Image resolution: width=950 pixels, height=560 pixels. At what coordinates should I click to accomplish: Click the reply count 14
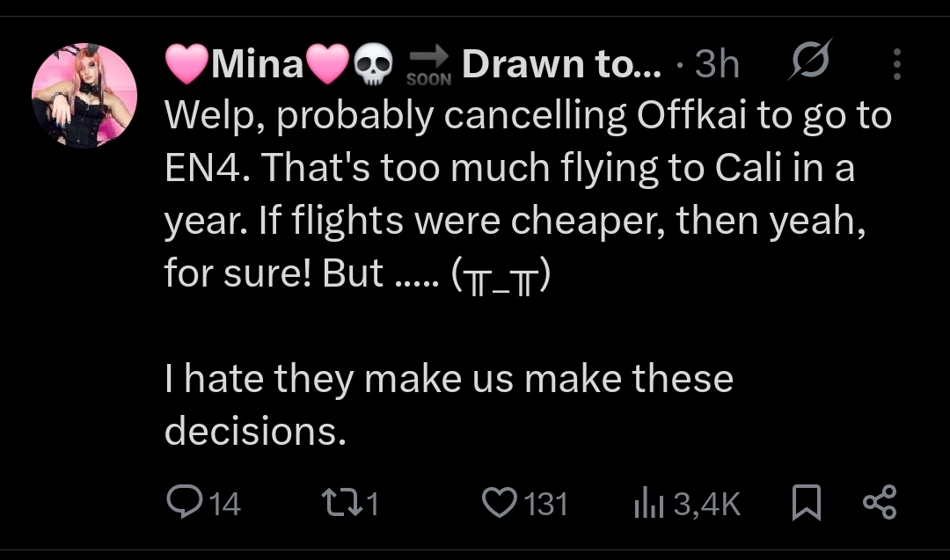(x=226, y=504)
